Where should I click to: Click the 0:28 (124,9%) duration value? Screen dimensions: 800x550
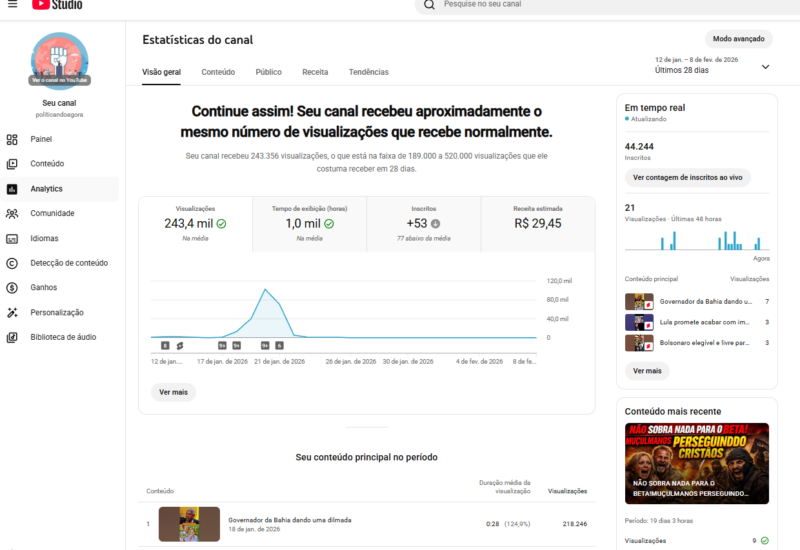pyautogui.click(x=508, y=524)
